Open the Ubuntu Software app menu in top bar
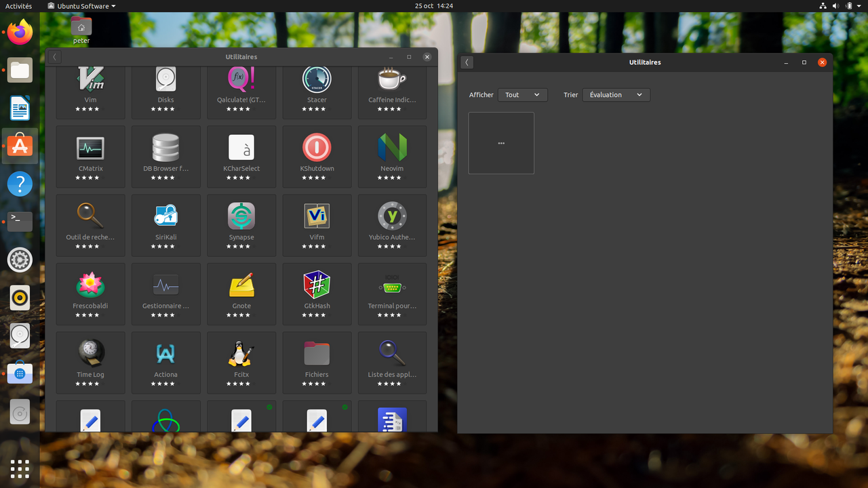 [82, 6]
